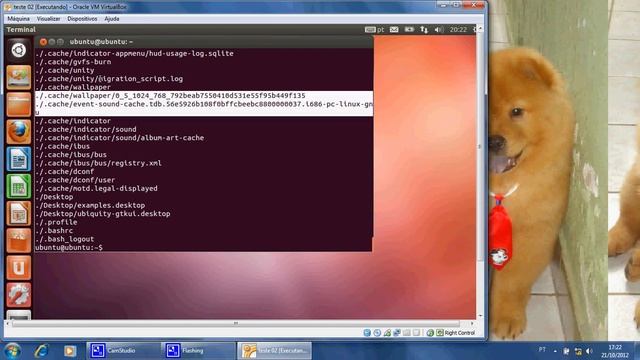
Task: Launch the Install Ubuntu icon in the launcher
Action: (18, 77)
